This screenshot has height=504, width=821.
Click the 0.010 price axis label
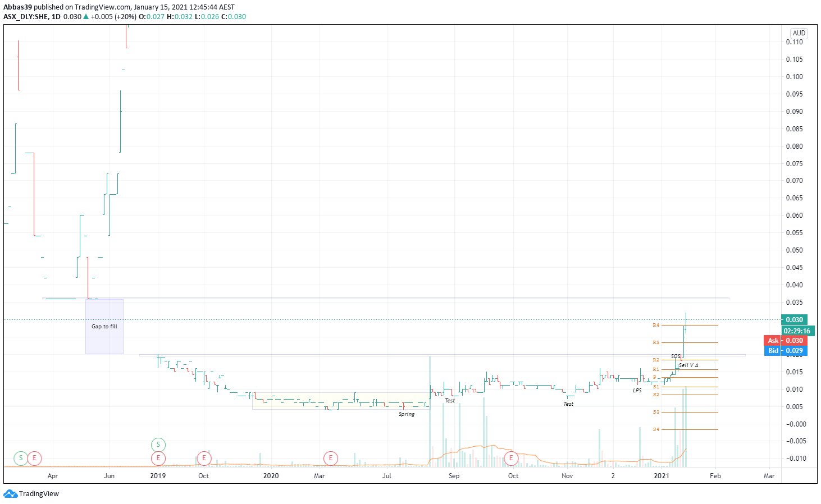pyautogui.click(x=794, y=390)
